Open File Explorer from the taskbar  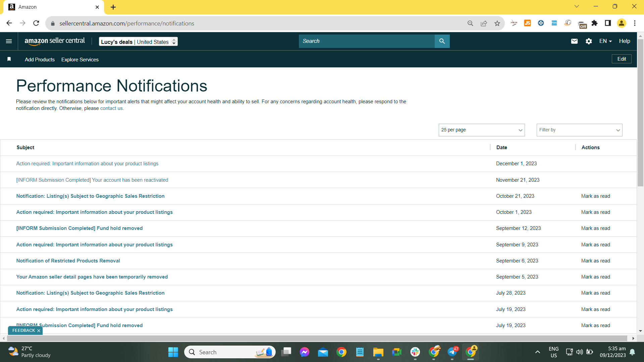tap(378, 352)
